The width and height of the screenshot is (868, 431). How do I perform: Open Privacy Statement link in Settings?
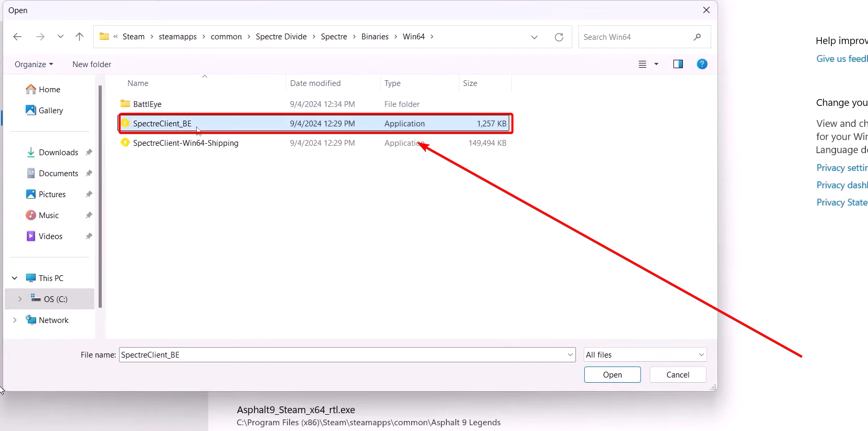pyautogui.click(x=842, y=202)
